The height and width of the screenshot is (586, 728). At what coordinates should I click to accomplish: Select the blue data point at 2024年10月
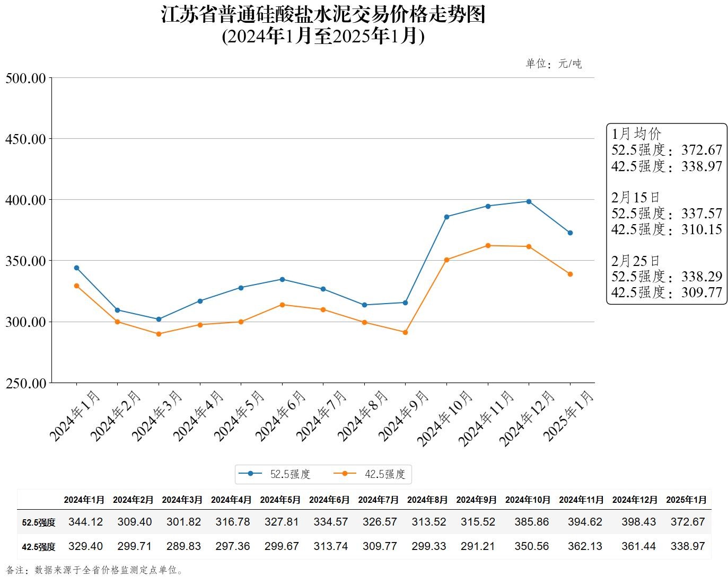pos(446,217)
